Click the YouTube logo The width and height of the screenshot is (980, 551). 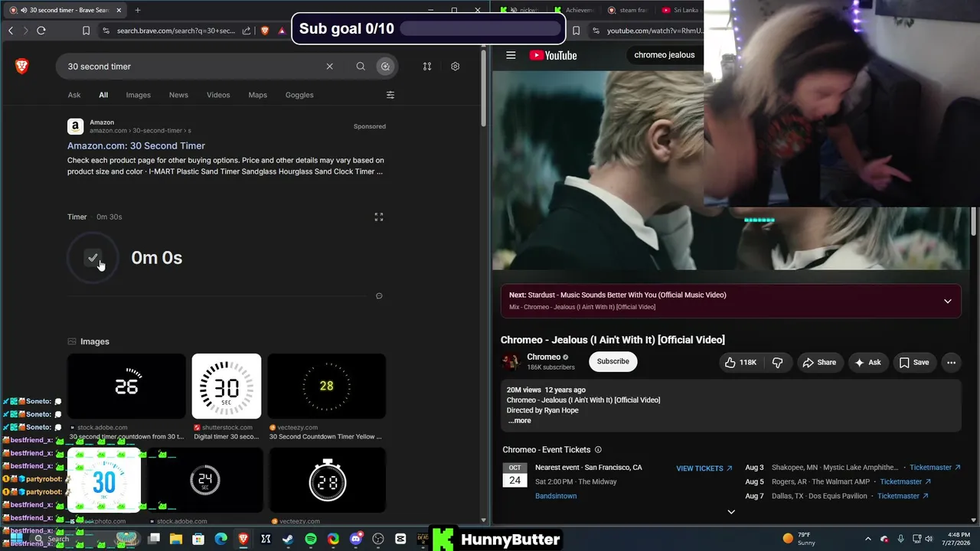coord(553,55)
